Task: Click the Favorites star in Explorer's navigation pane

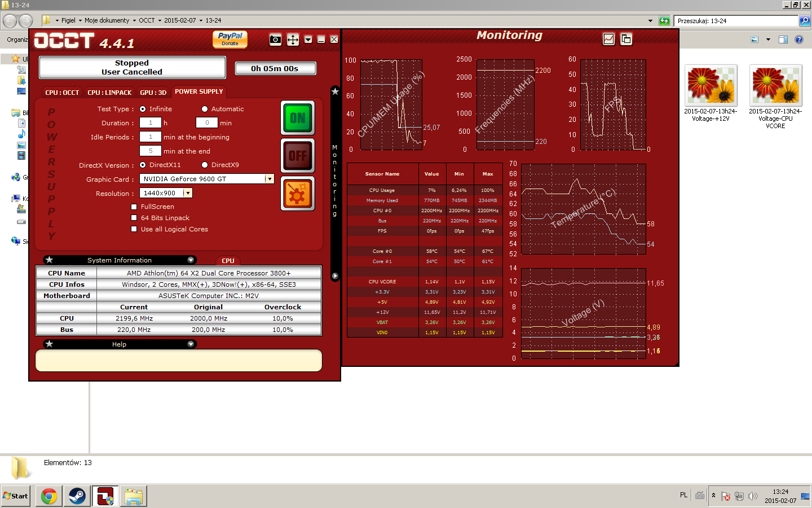Action: pyautogui.click(x=16, y=59)
